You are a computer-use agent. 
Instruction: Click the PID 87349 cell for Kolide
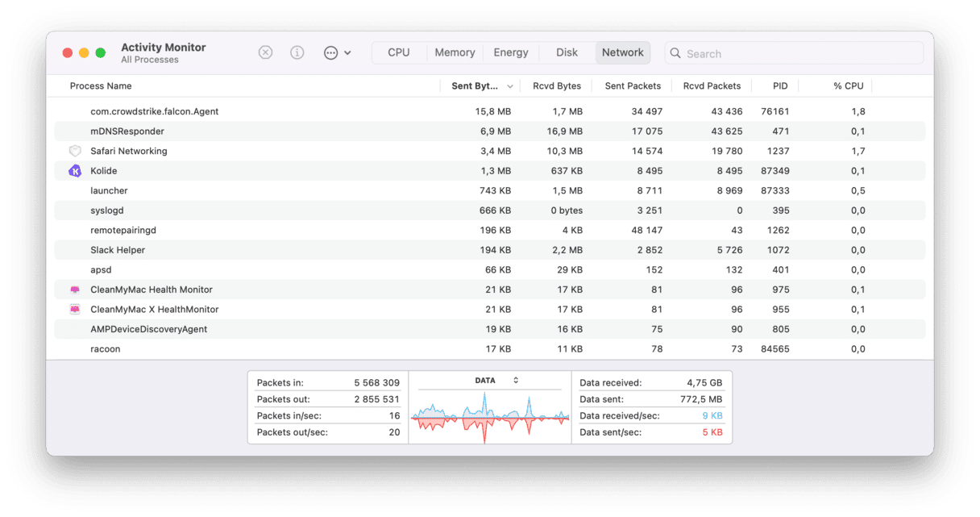[x=774, y=171]
